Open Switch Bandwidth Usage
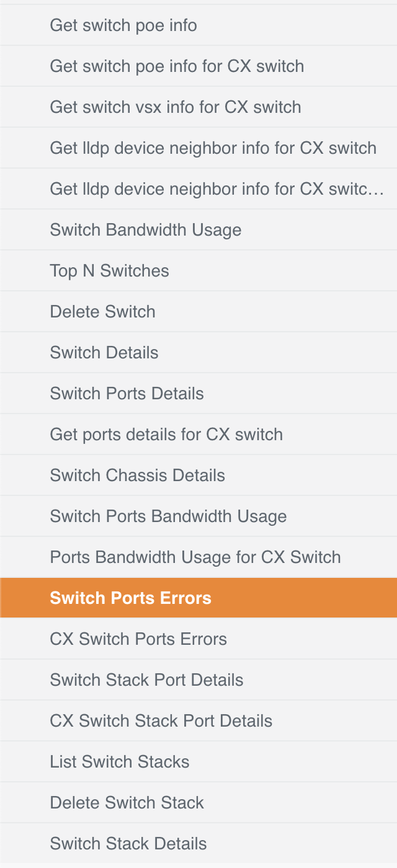The image size is (397, 868). [146, 230]
